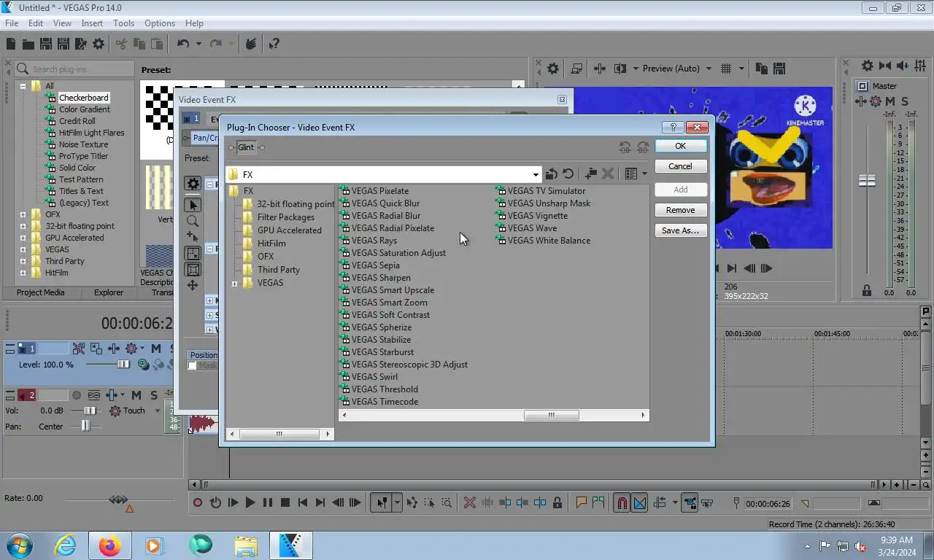Open the Options menu
Screen dimensions: 934x560
pos(160,23)
